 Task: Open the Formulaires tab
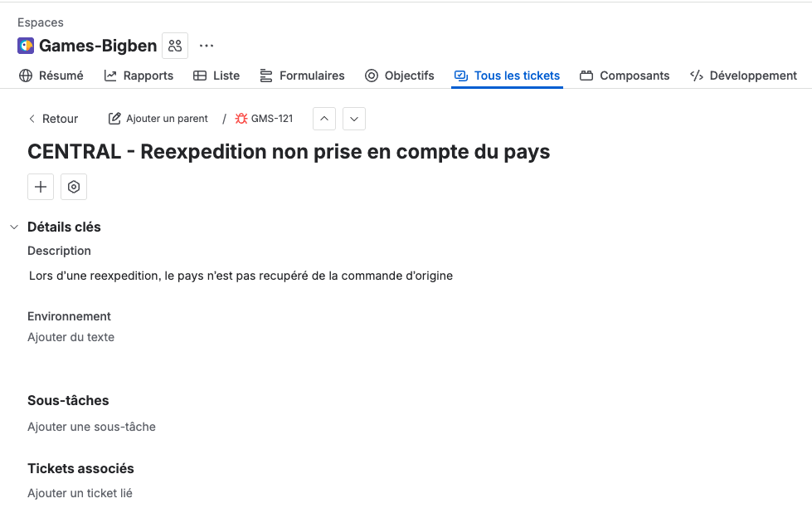302,76
